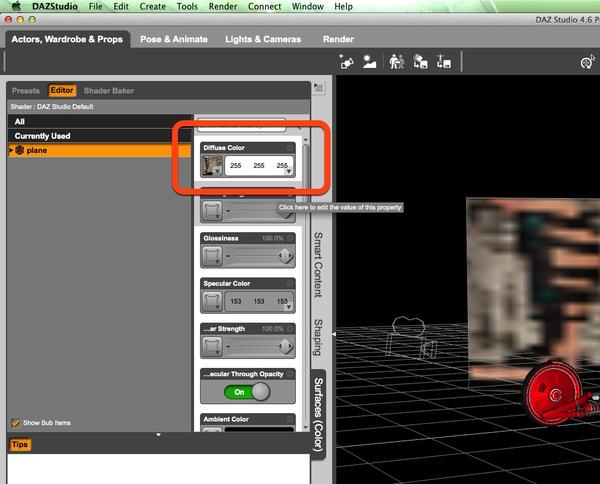Open Diffuse Color property settings gear

[290, 148]
